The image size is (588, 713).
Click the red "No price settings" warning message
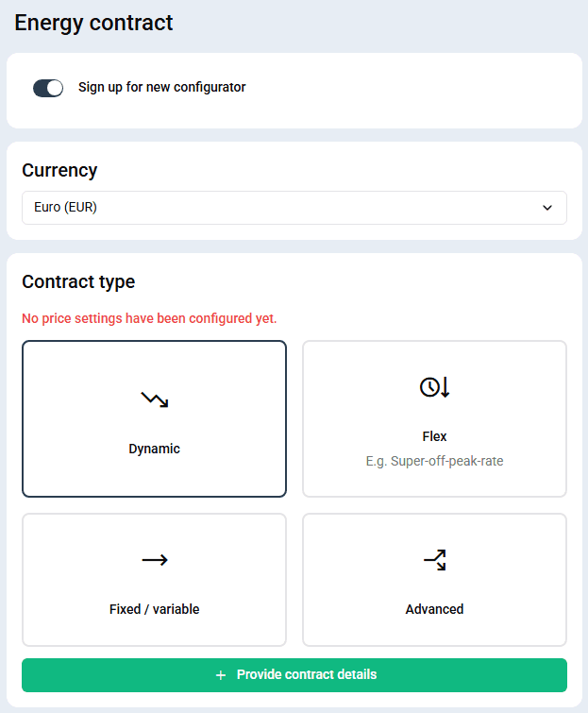pyautogui.click(x=149, y=318)
